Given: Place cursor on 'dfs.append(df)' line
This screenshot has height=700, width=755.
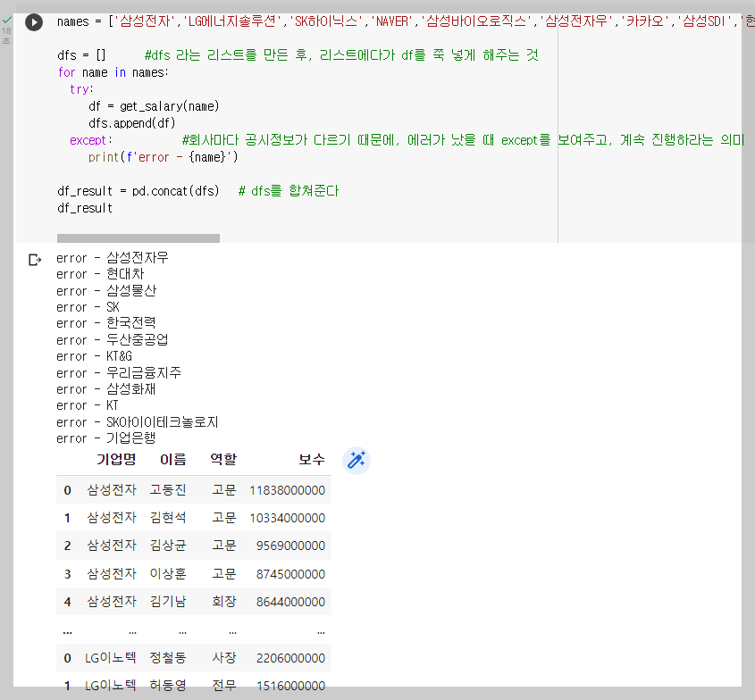Looking at the screenshot, I should click(x=132, y=123).
